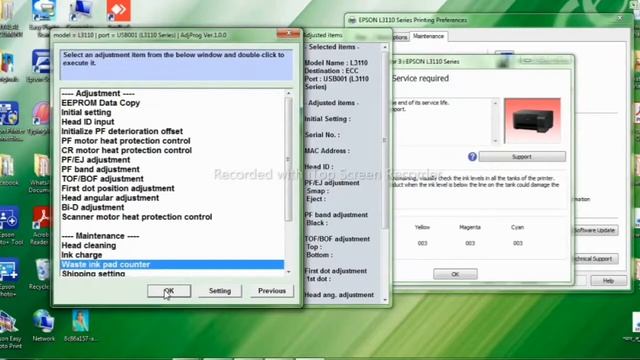640x360 pixels.
Task: Open the Recycle Bin desktop icon
Action: pyautogui.click(x=40, y=274)
